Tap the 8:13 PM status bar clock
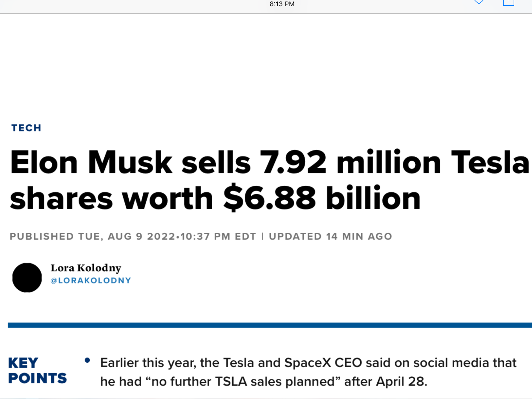Viewport: 532px width, 399px height. pyautogui.click(x=282, y=4)
